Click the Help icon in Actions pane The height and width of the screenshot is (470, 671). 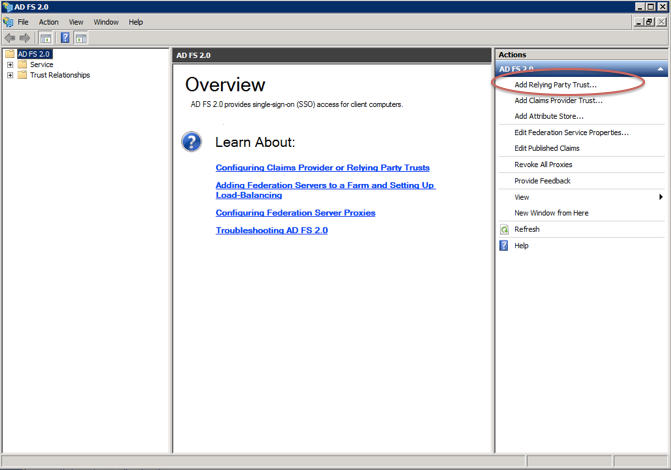click(x=504, y=245)
